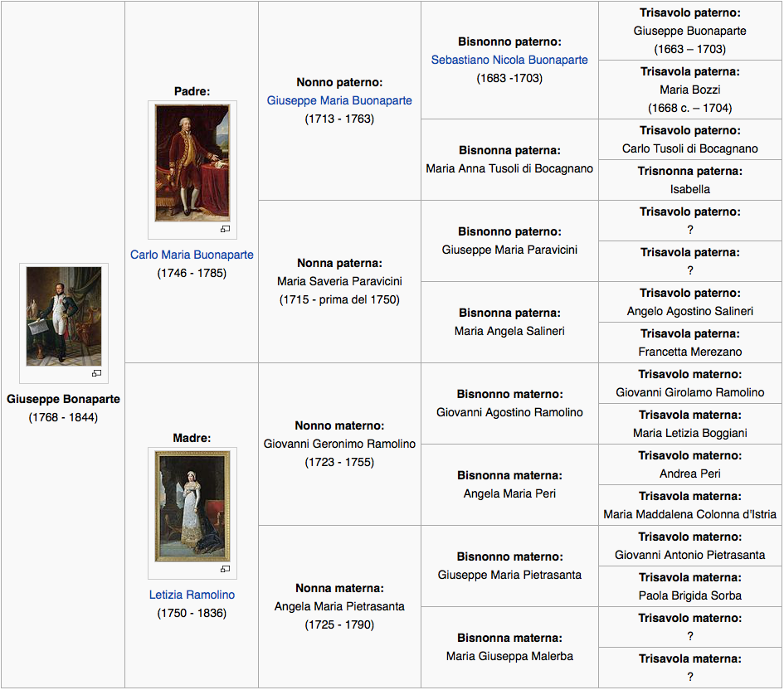Open the father's portrait in red coat
Viewport: 784px width, 690px height.
[192, 163]
